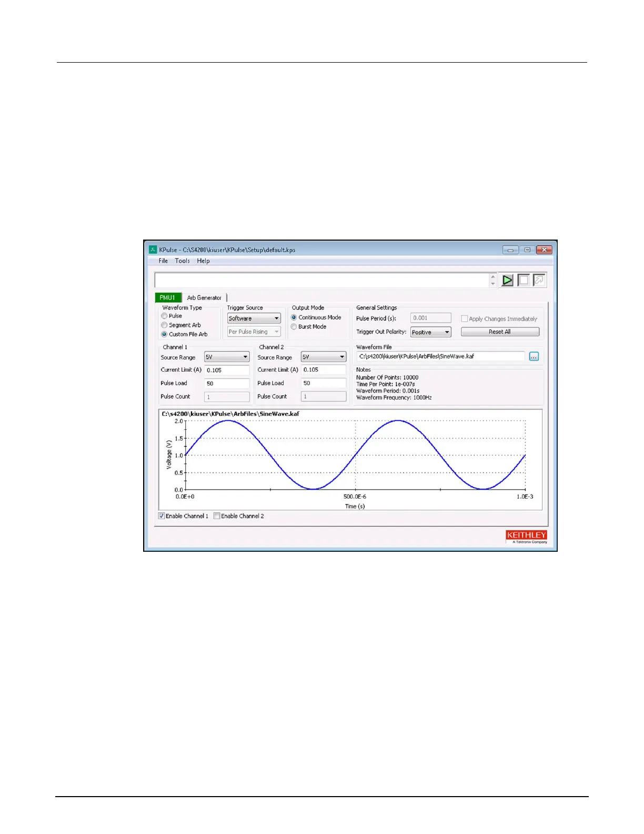Click the '1.0E-3' time axis value
Screen dimensions: 644x834
(525, 497)
